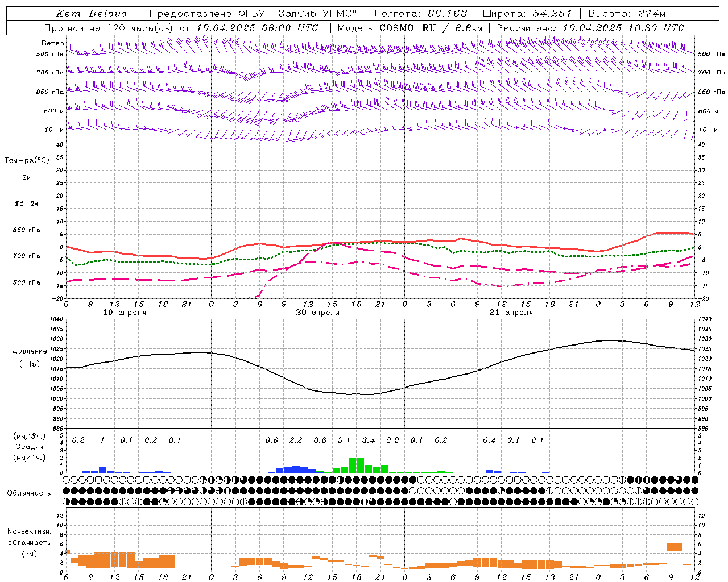Select the red line sample under 2м legend

26,184
